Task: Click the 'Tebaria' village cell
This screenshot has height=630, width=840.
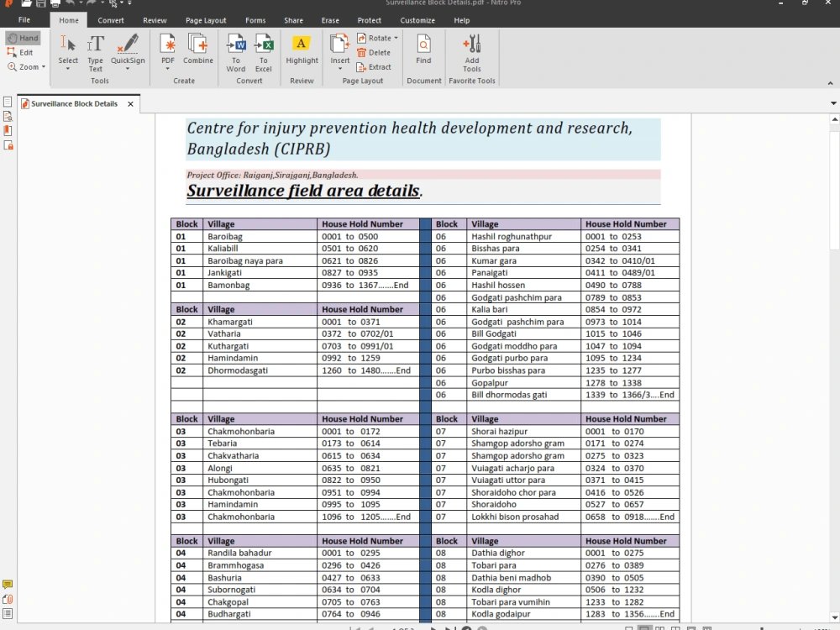Action: [260, 444]
